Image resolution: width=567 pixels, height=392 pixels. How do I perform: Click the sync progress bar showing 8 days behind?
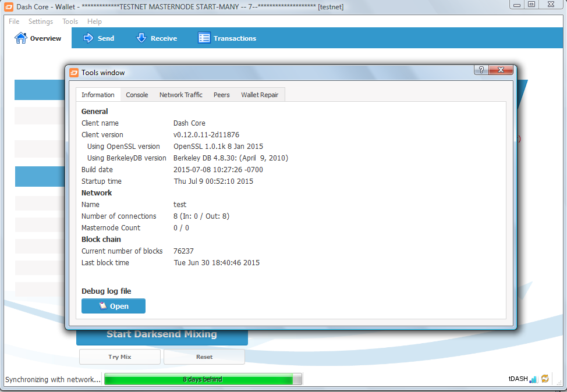coord(203,379)
